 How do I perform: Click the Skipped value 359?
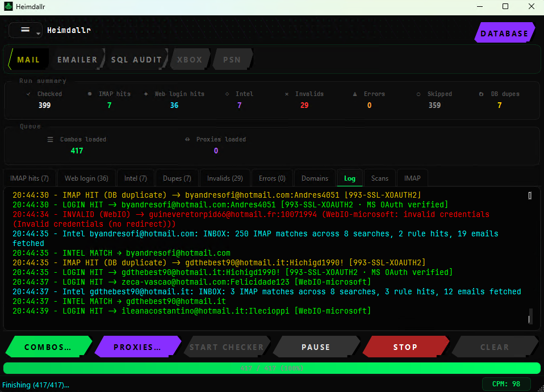point(434,105)
